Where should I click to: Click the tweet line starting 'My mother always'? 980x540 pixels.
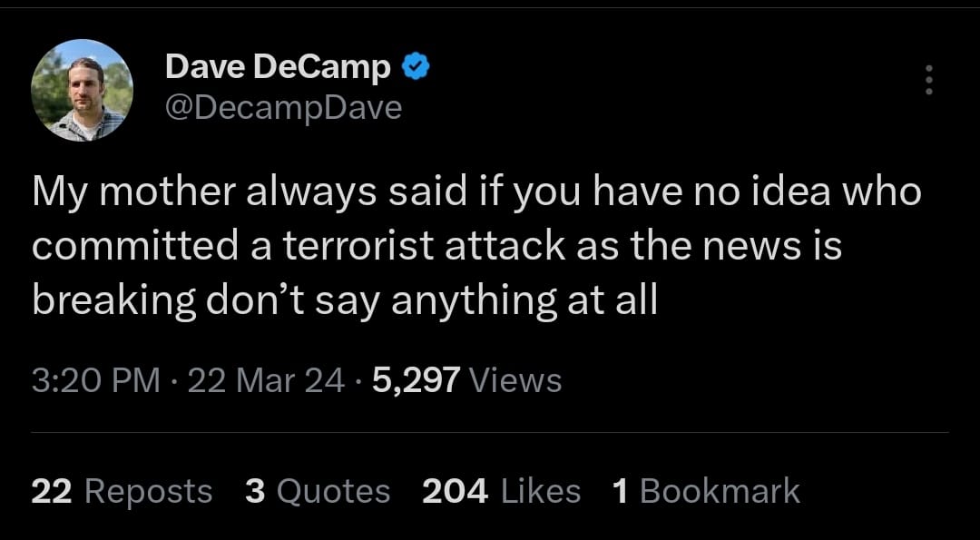click(476, 192)
